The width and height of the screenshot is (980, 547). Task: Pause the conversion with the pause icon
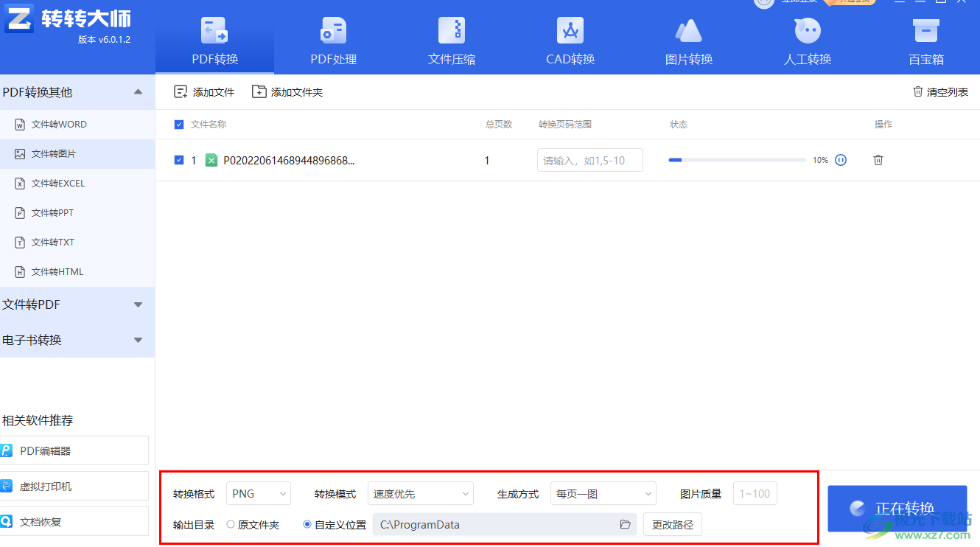tap(841, 160)
